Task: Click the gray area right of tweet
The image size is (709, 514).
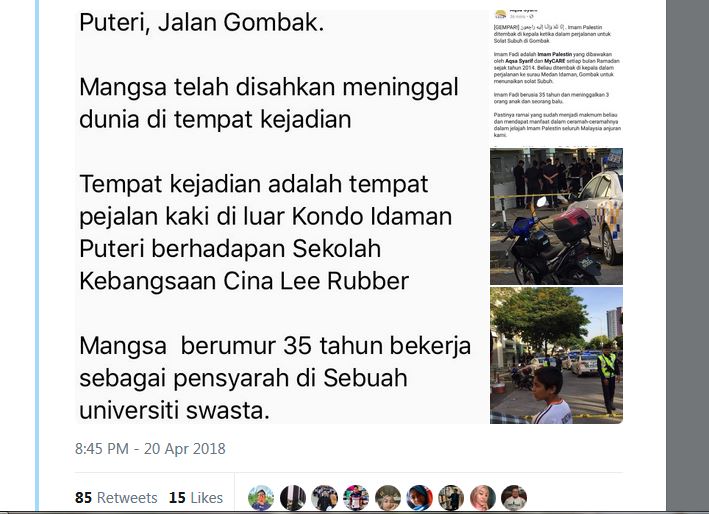Action: (687, 255)
